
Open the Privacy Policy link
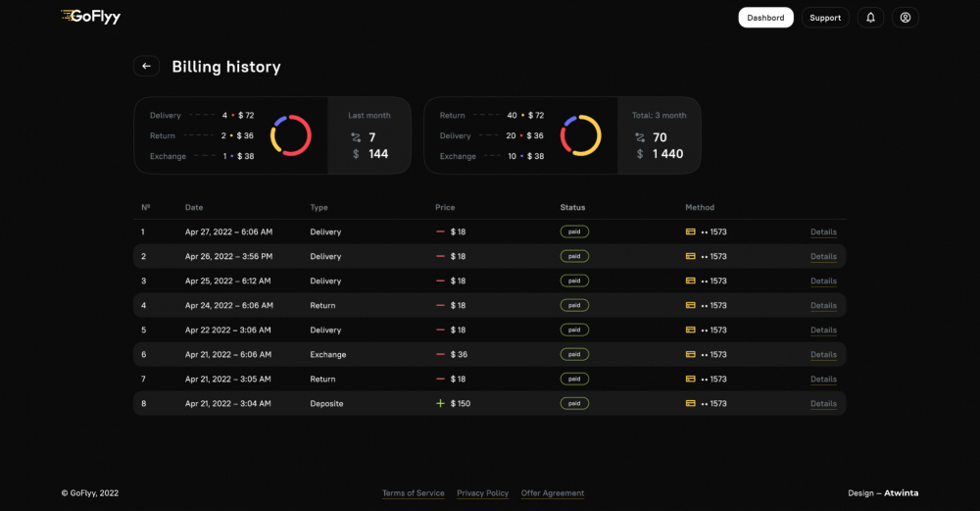(x=482, y=493)
